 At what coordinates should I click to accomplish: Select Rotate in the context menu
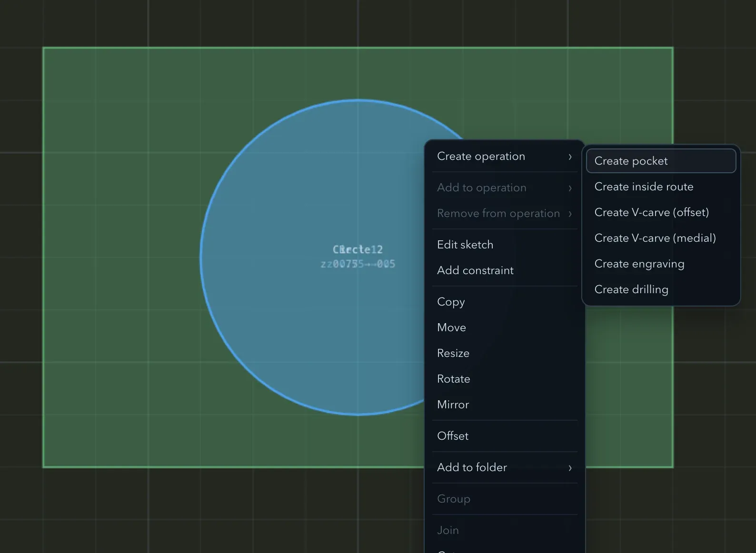tap(505, 379)
